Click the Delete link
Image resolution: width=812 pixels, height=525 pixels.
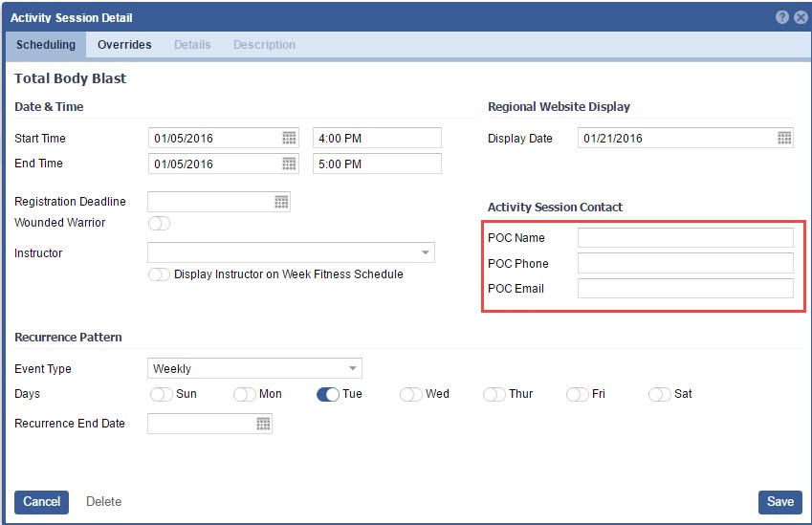pos(103,502)
